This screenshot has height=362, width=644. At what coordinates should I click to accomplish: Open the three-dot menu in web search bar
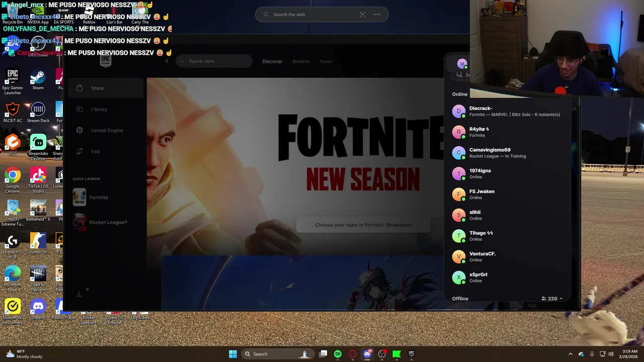click(x=377, y=15)
